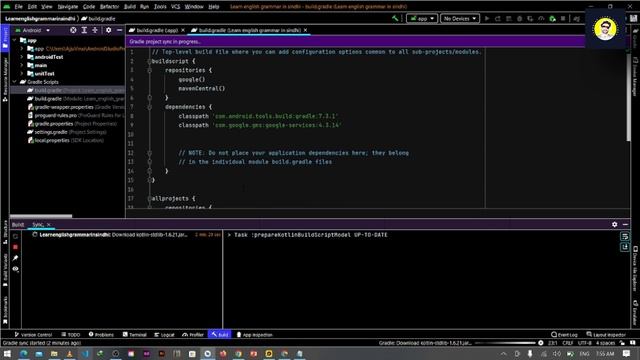This screenshot has width=640, height=360.
Task: Click the Make Project hammer icon
Action: pyautogui.click(x=395, y=18)
